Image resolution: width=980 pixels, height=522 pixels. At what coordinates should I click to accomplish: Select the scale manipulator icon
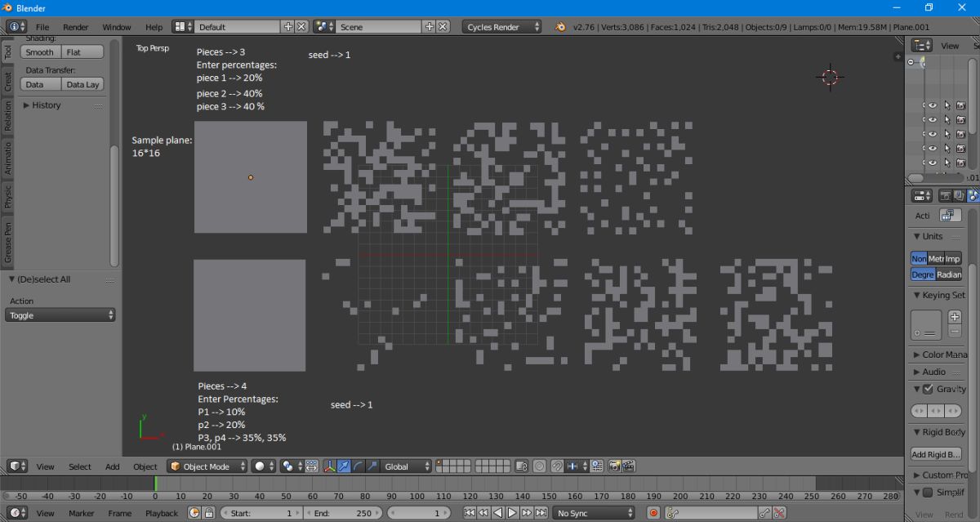[372, 466]
